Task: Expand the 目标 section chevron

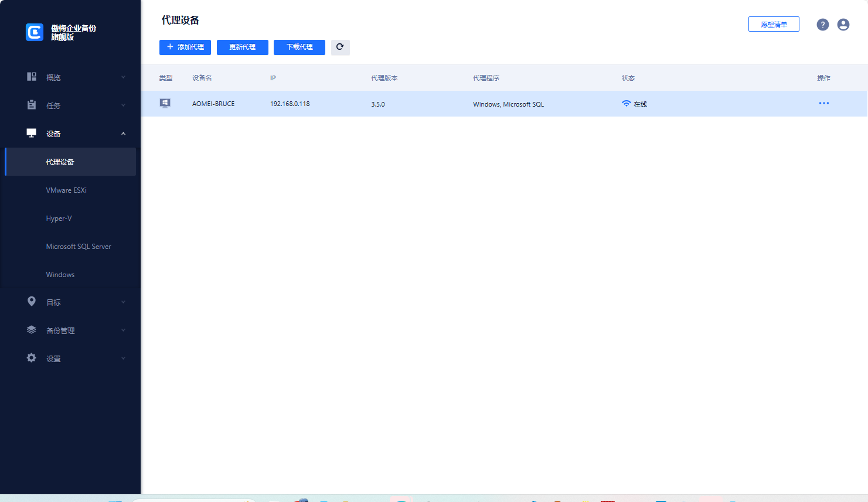Action: (123, 302)
